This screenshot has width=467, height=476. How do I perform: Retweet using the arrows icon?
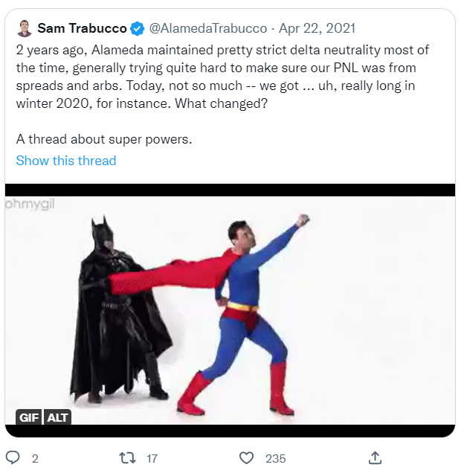(x=127, y=457)
